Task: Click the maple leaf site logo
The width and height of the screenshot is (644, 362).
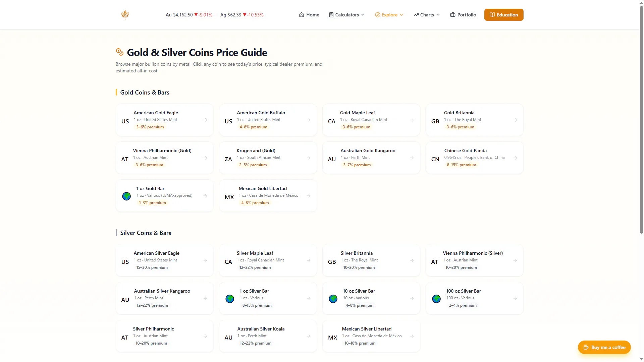Action: pos(125,15)
